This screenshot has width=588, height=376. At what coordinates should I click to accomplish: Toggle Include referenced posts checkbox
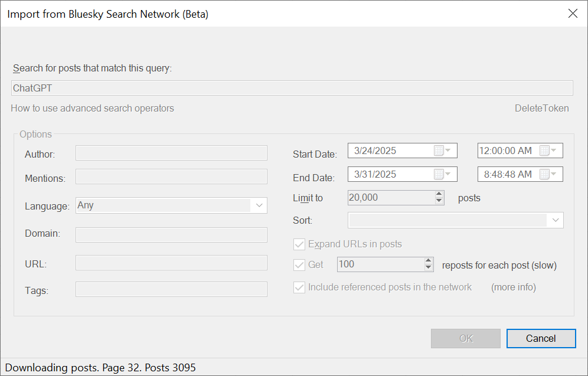coord(299,287)
